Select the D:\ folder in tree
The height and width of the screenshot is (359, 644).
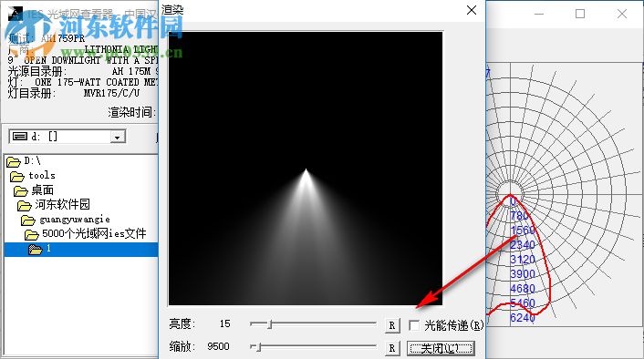32,161
